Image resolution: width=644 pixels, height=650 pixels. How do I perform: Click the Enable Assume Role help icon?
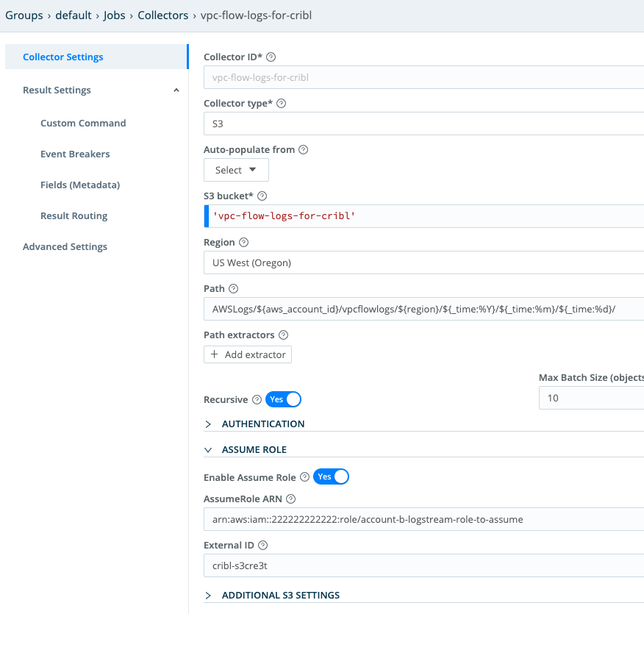tap(305, 476)
